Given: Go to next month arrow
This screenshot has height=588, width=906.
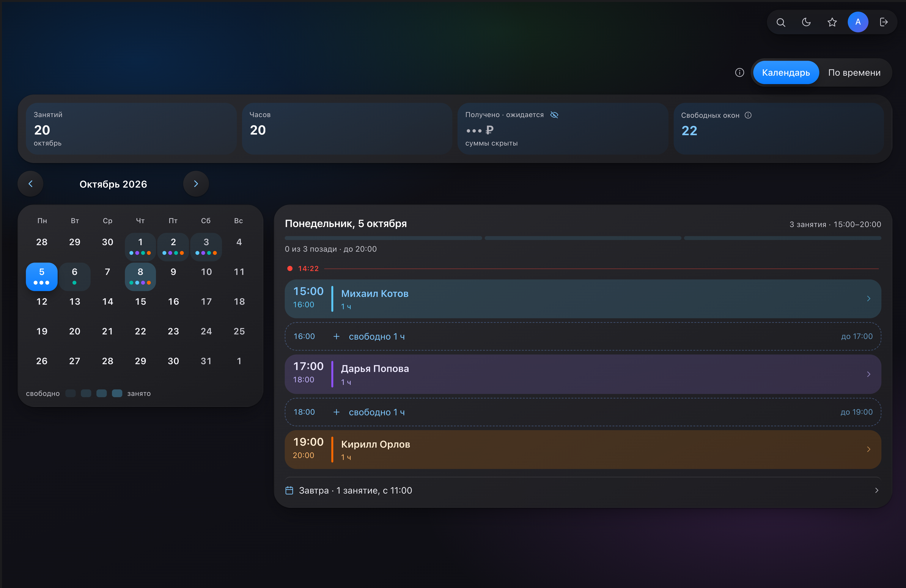Looking at the screenshot, I should (196, 184).
